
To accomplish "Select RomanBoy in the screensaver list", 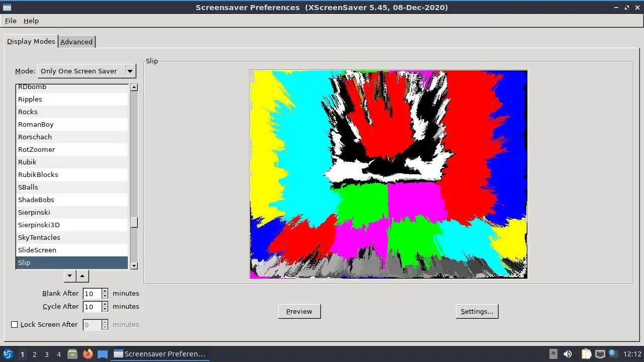I will pos(72,124).
